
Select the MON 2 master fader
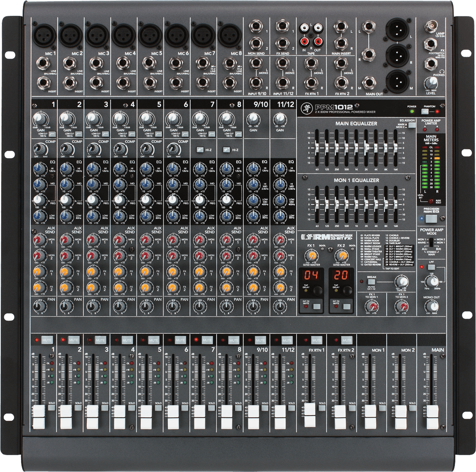400,417
